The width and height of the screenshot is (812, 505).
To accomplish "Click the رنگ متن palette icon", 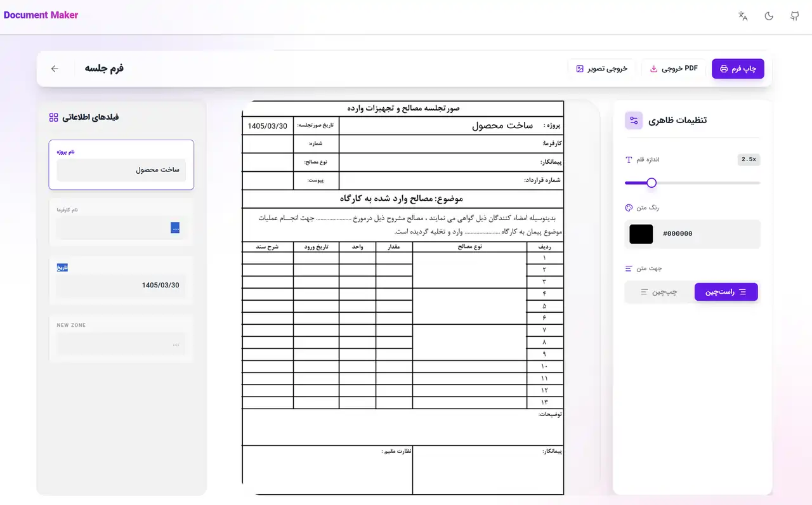I will tap(629, 207).
